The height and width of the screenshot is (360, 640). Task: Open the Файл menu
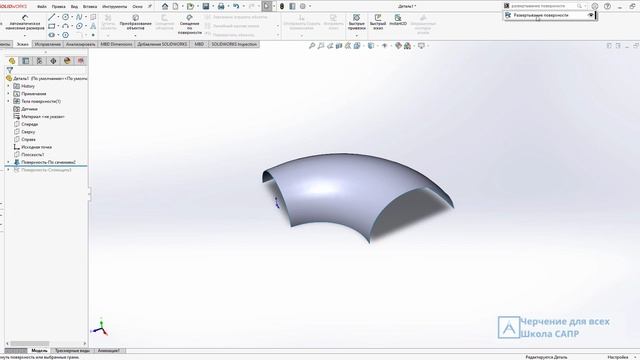point(42,7)
